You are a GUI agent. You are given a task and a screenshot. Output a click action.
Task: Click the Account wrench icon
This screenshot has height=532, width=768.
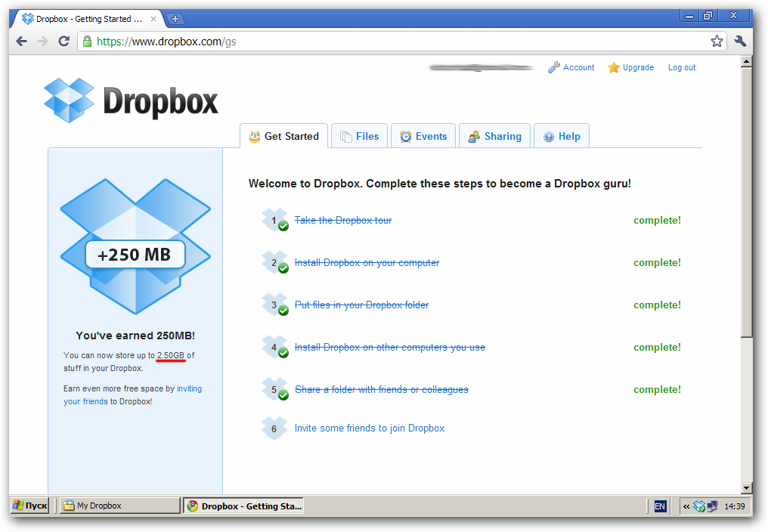553,67
